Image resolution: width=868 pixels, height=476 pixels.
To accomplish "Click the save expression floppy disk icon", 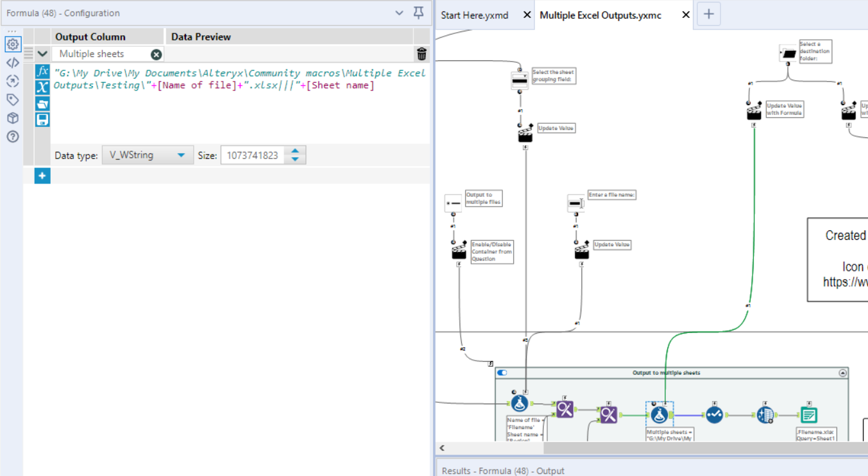I will 42,119.
